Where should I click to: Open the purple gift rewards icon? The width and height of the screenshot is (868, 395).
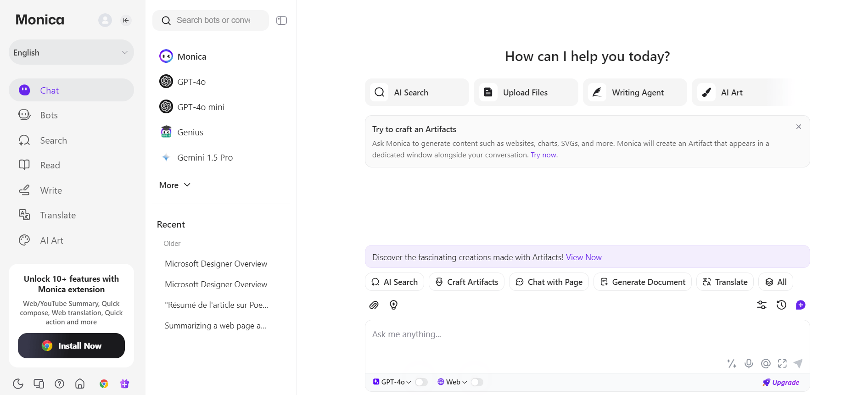[124, 384]
